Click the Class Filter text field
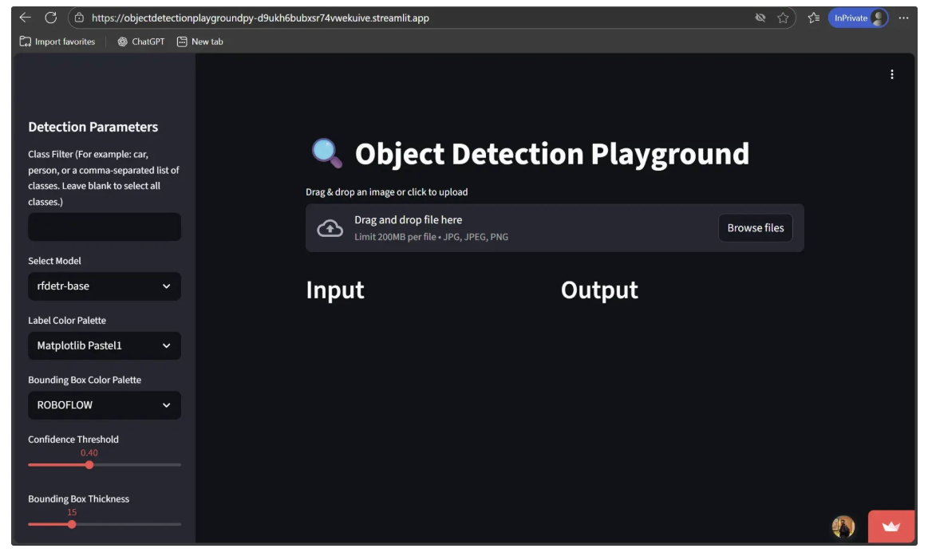The image size is (932, 560). 105,227
